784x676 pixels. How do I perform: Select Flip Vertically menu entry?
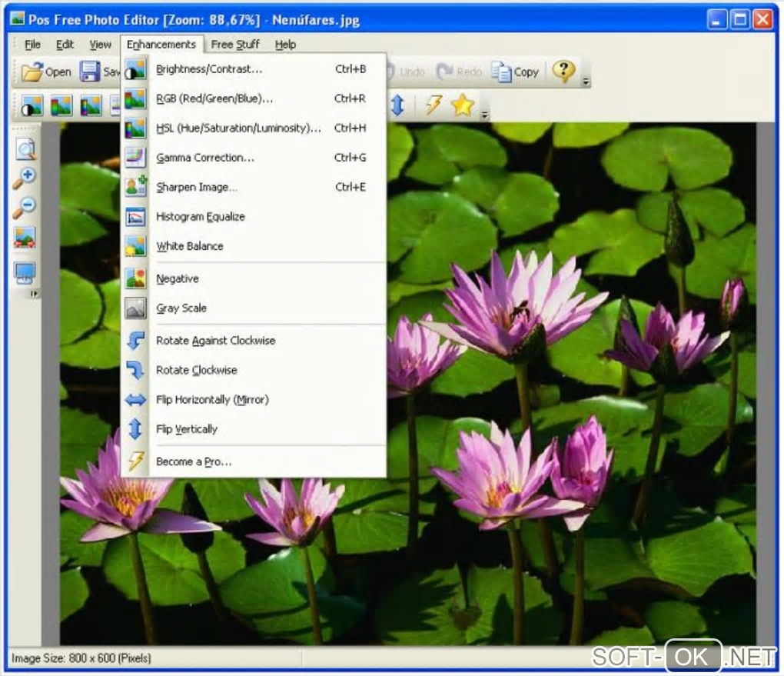(254, 429)
